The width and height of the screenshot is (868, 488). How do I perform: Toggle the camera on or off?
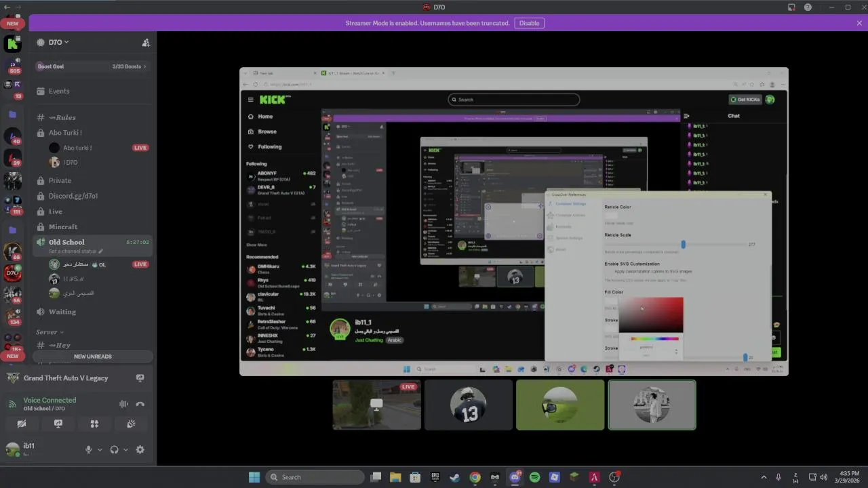click(22, 424)
